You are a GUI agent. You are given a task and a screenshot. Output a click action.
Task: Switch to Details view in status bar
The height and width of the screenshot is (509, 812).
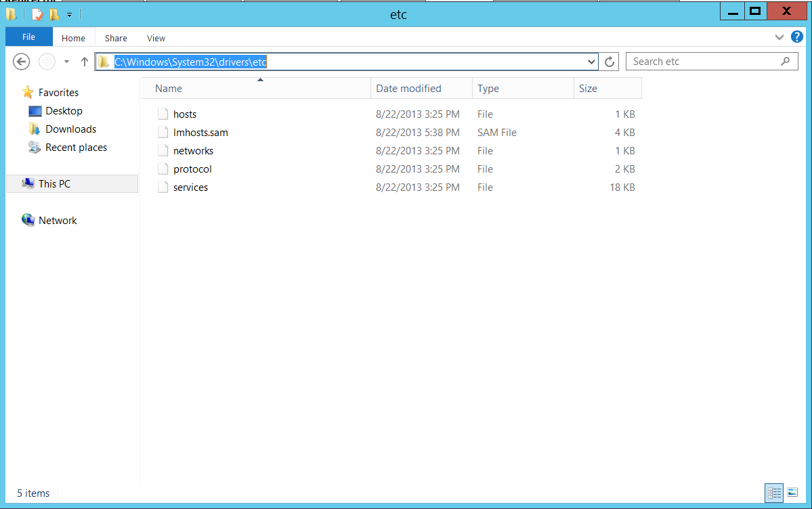click(774, 493)
